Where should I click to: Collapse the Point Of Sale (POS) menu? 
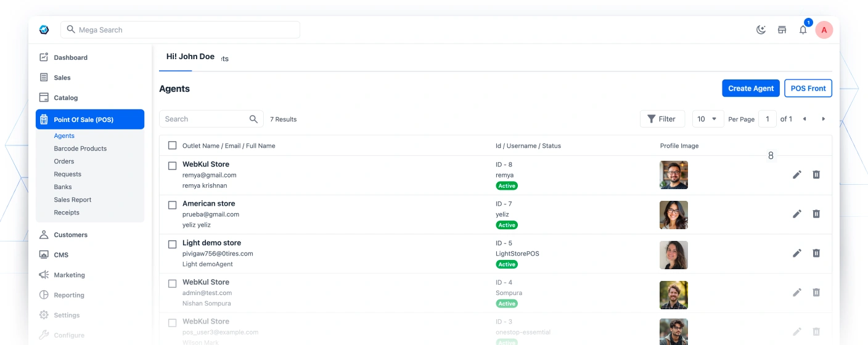[90, 120]
